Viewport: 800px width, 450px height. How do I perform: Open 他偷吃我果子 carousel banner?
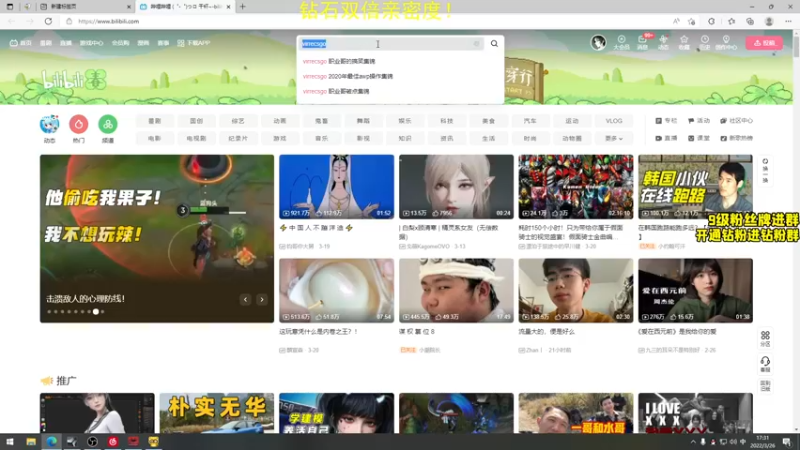tap(157, 239)
